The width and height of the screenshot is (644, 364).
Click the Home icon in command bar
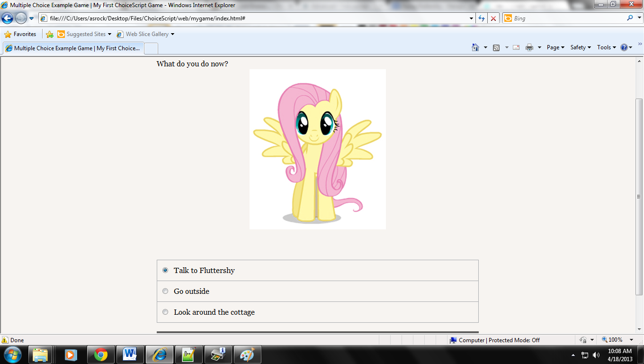pos(475,47)
